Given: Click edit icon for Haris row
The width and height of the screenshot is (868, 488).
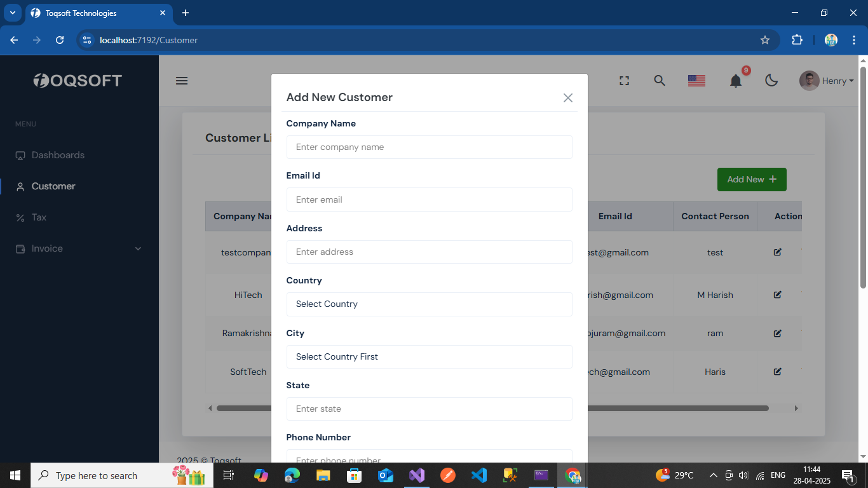Looking at the screenshot, I should click(x=777, y=372).
